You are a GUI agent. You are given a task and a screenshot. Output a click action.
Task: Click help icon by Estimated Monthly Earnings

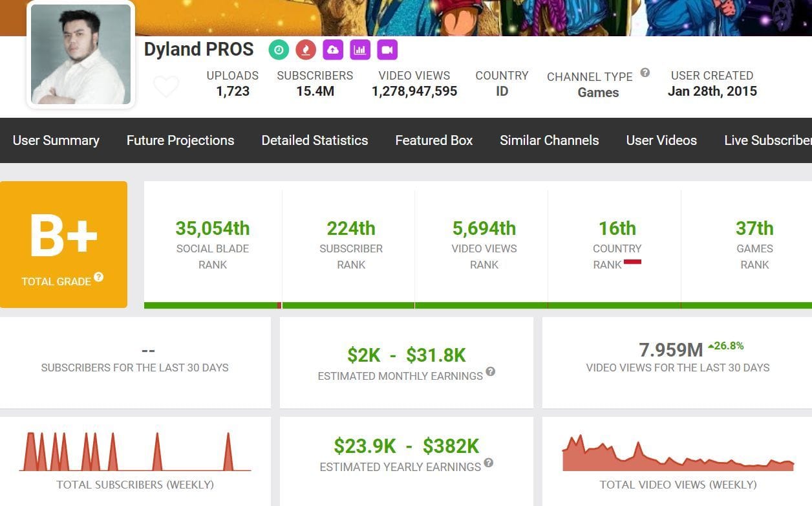pyautogui.click(x=491, y=371)
